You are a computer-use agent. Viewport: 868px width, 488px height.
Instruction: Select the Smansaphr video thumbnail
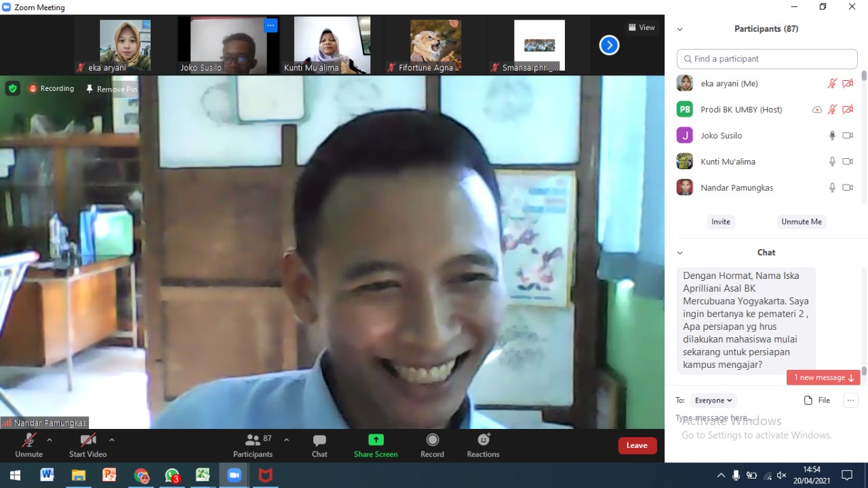click(x=539, y=45)
